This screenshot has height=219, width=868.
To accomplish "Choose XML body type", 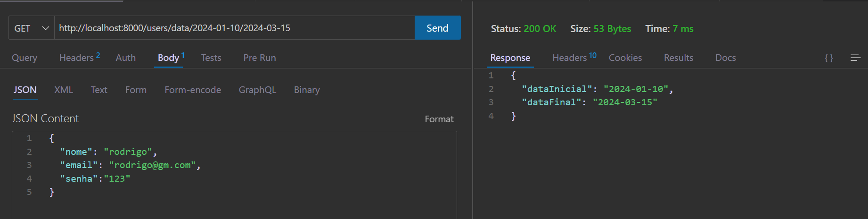I will click(x=64, y=90).
